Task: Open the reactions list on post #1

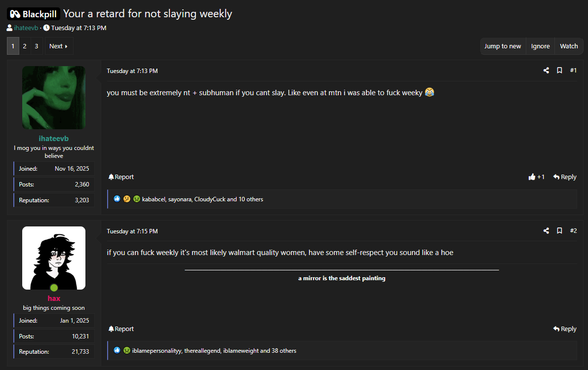Action: [x=202, y=199]
